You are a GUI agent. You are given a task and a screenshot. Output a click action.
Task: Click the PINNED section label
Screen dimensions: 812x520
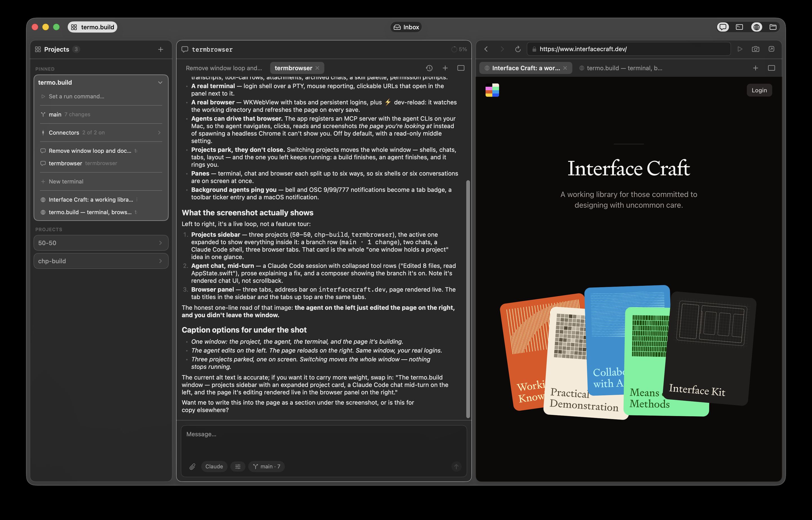coord(45,69)
